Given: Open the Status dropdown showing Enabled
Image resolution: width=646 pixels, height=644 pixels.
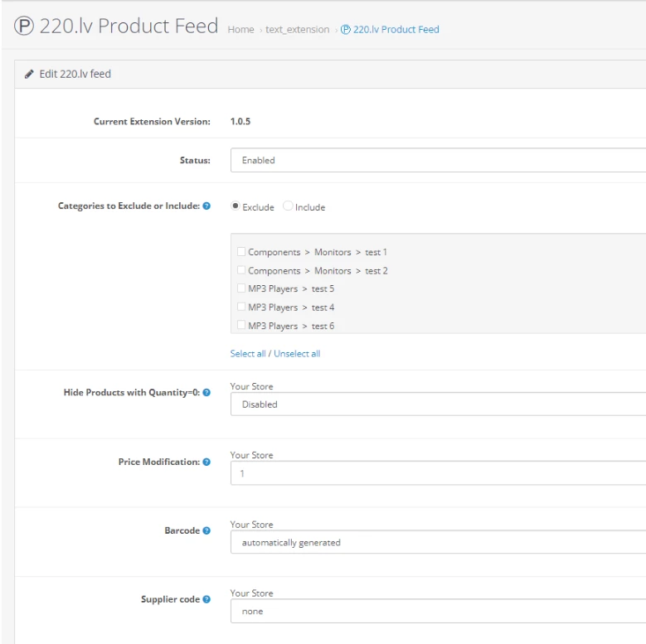Looking at the screenshot, I should tap(438, 160).
